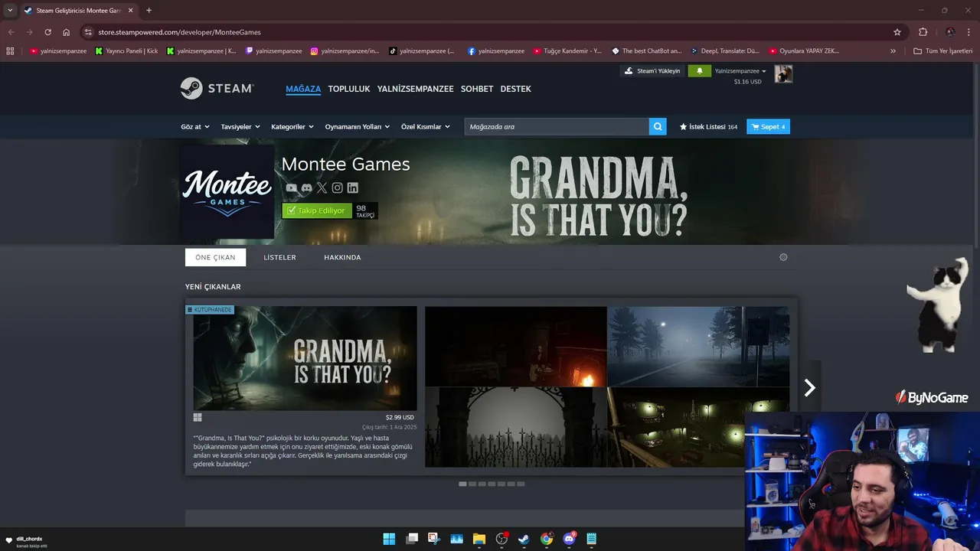This screenshot has width=980, height=551.
Task: Go to MAĞAZA in Steam menu
Action: (x=303, y=89)
